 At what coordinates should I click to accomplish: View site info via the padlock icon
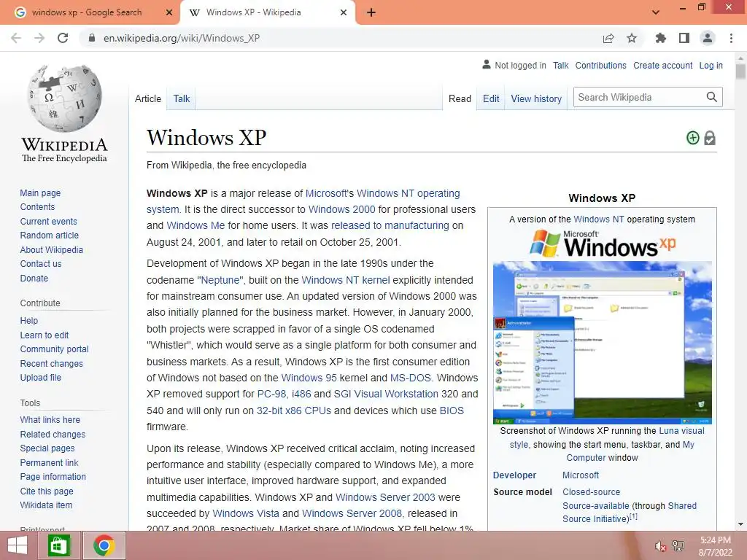(92, 38)
